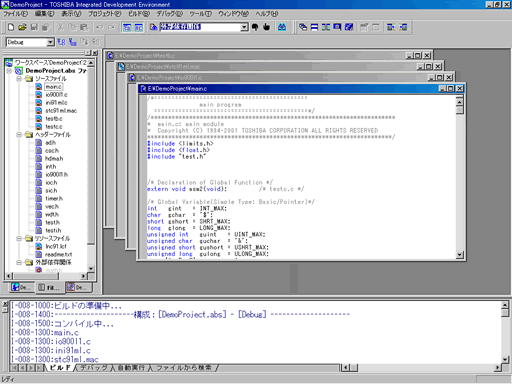Open the Debug configuration dropdown
The width and height of the screenshot is (512, 384).
(50, 42)
